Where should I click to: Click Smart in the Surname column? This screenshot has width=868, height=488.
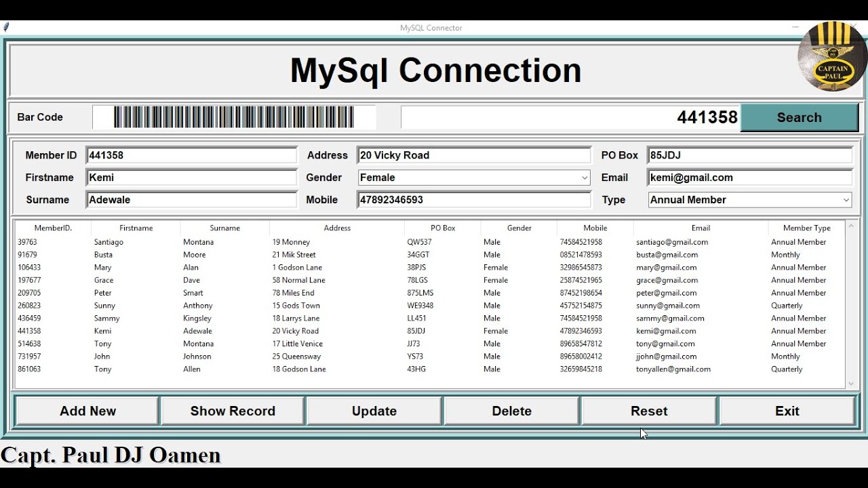coord(193,293)
